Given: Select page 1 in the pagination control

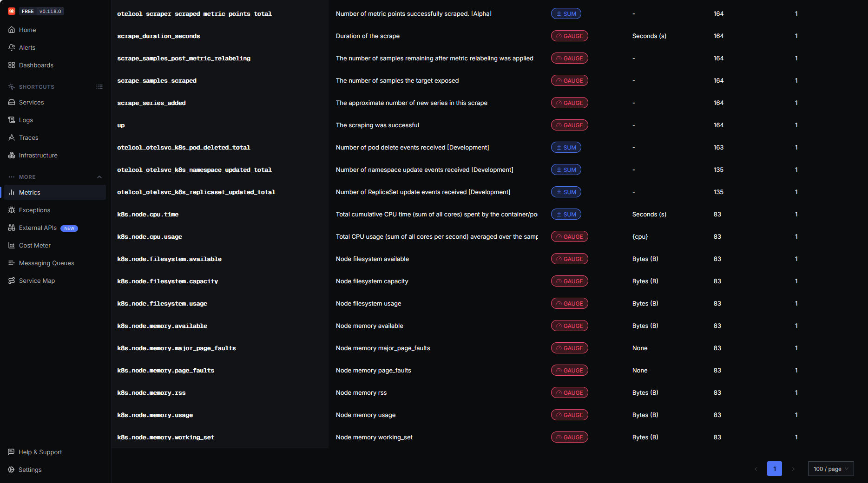Looking at the screenshot, I should point(775,469).
